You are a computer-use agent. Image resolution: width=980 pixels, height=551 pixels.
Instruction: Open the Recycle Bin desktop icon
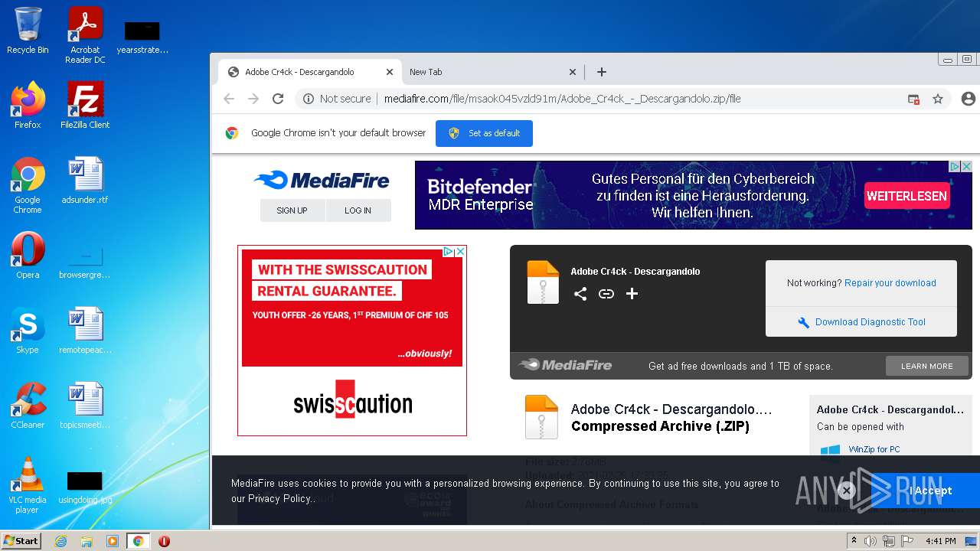(28, 31)
